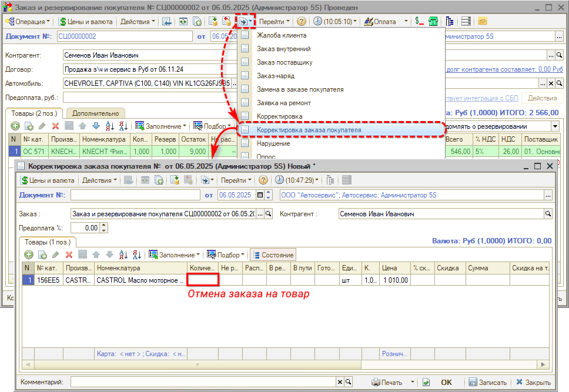Open the calendar picker beside the Корректировка date 06.05.2025
569x392 pixels.
pos(269,195)
